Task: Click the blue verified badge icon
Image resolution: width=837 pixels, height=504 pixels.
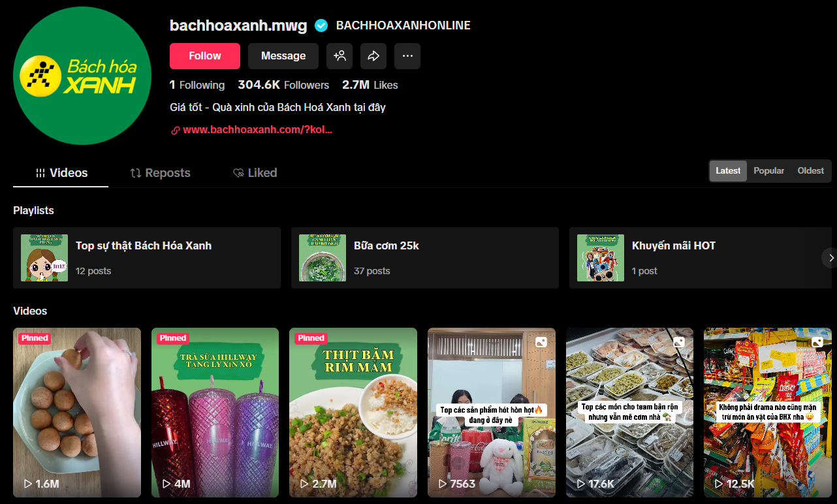Action: click(x=321, y=25)
